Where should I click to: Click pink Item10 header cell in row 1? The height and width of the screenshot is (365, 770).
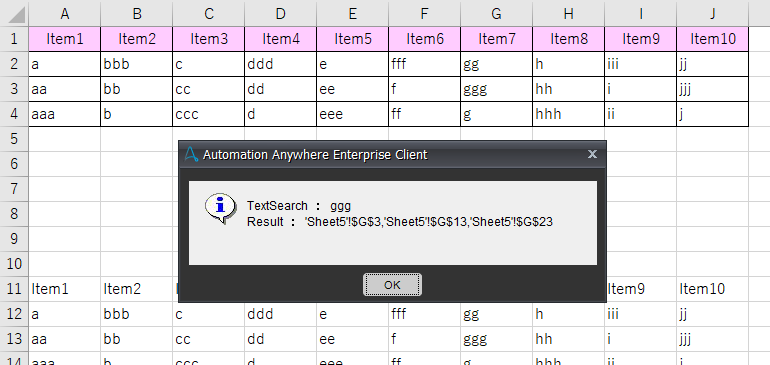713,39
